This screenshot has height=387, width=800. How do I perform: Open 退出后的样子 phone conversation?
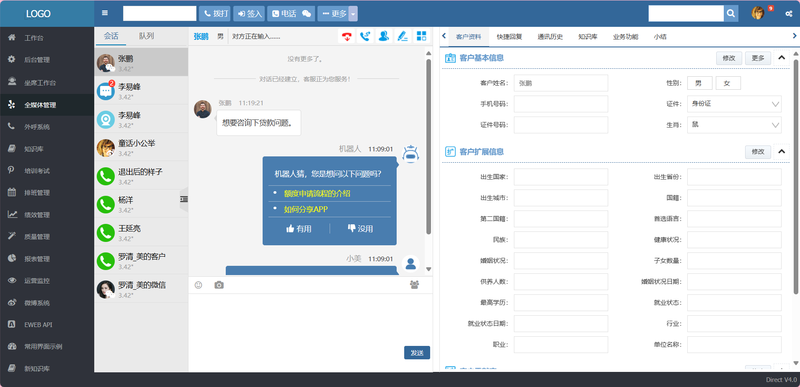(x=141, y=176)
